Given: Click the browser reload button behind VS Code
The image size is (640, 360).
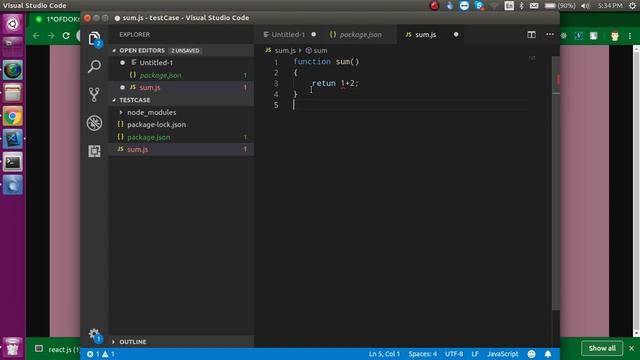Looking at the screenshot, I should pos(66,36).
